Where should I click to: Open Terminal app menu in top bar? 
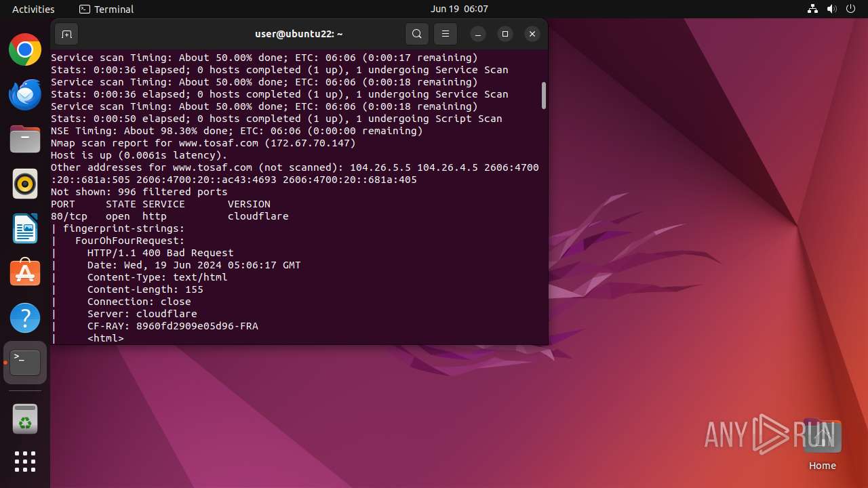coord(106,9)
